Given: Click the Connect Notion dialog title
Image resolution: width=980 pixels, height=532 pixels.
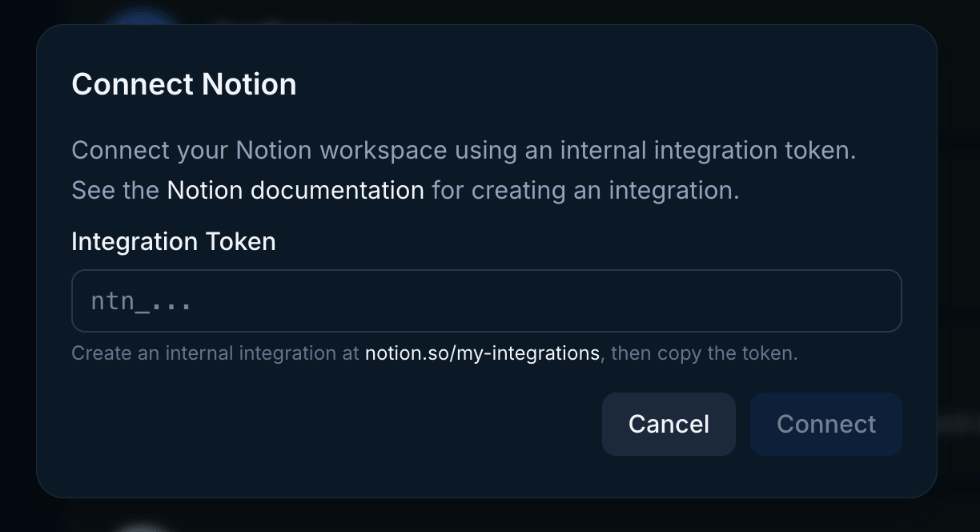Looking at the screenshot, I should (x=183, y=83).
